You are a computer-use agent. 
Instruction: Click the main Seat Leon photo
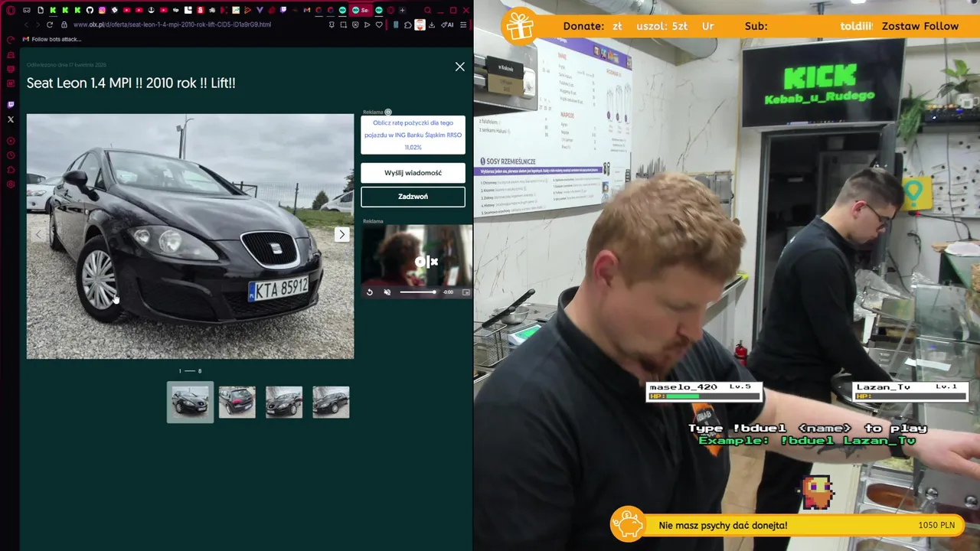[x=190, y=236]
